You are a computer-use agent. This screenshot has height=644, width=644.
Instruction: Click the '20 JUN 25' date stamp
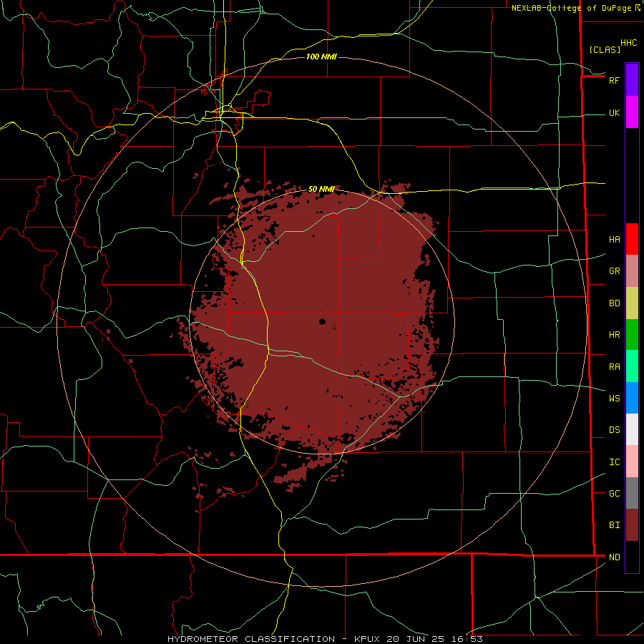pos(415,639)
